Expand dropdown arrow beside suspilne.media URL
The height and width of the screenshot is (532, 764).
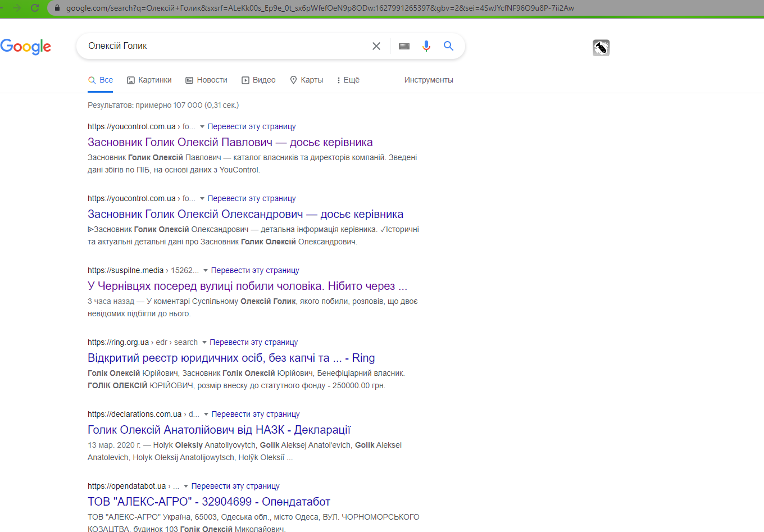(x=206, y=271)
